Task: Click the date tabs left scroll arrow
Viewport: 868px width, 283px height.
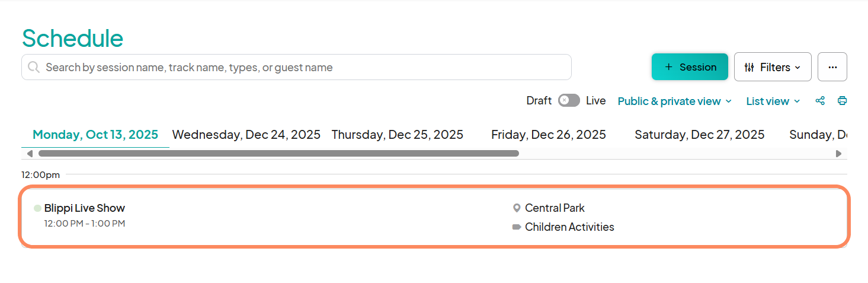Action: [30, 154]
